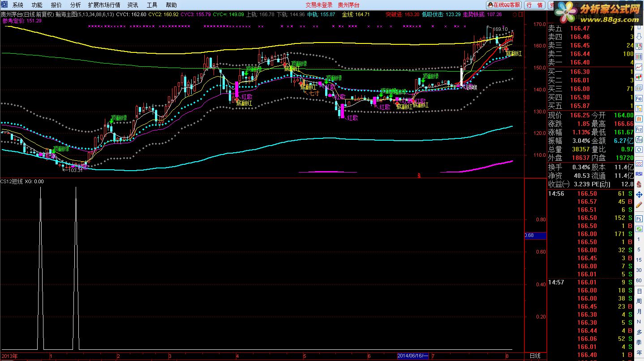644x361 pixels.
Task: Select the N custom-day period
Action: click(639, 321)
